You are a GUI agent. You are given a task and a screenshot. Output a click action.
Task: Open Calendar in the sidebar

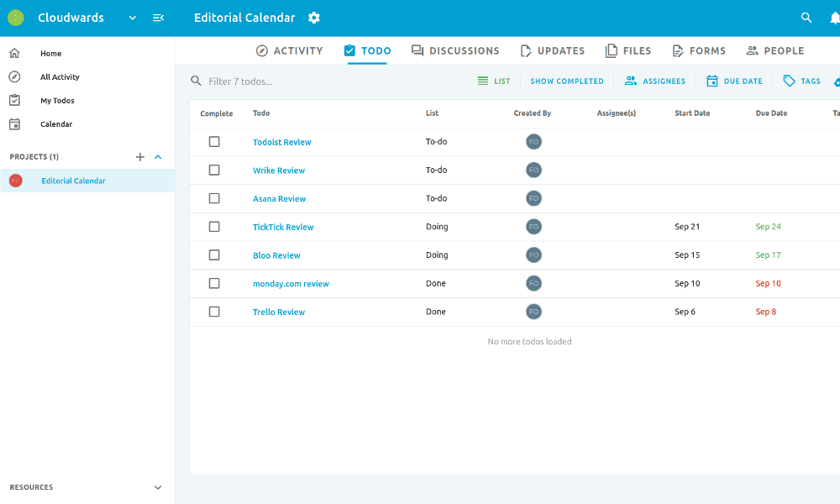pyautogui.click(x=56, y=124)
